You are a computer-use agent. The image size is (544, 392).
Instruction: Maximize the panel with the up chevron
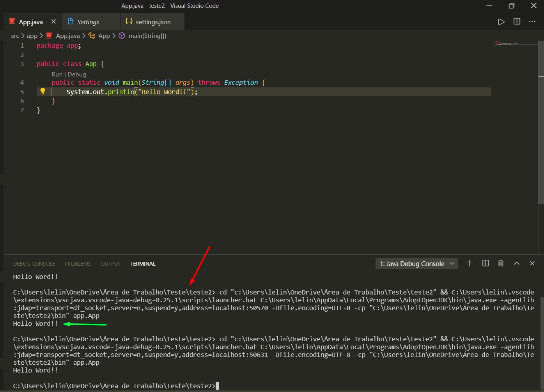(x=517, y=263)
